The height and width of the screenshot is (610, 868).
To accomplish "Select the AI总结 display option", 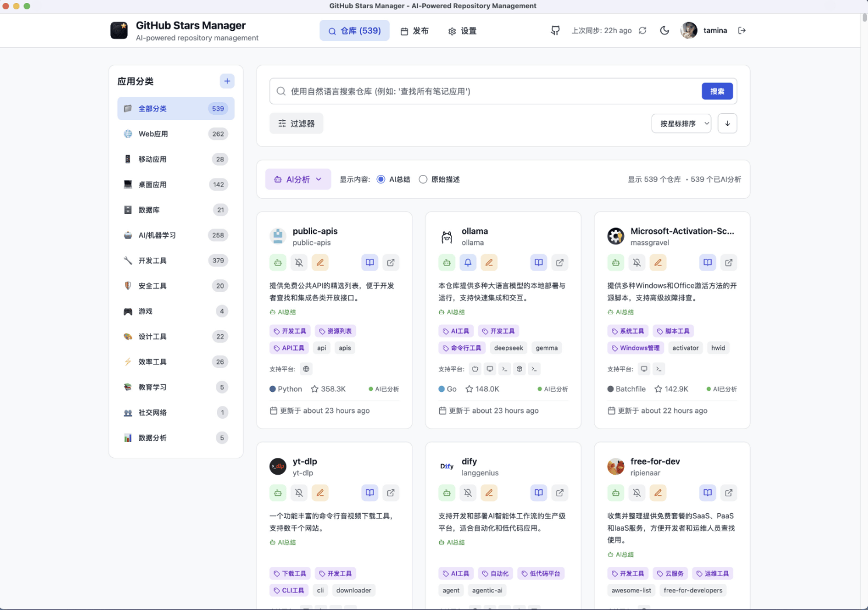I will [381, 180].
